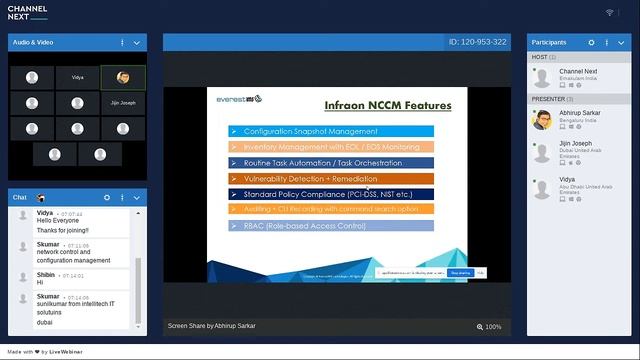Image resolution: width=640 pixels, height=360 pixels.
Task: Click the chat scrollbar down arrow
Action: coord(138,327)
